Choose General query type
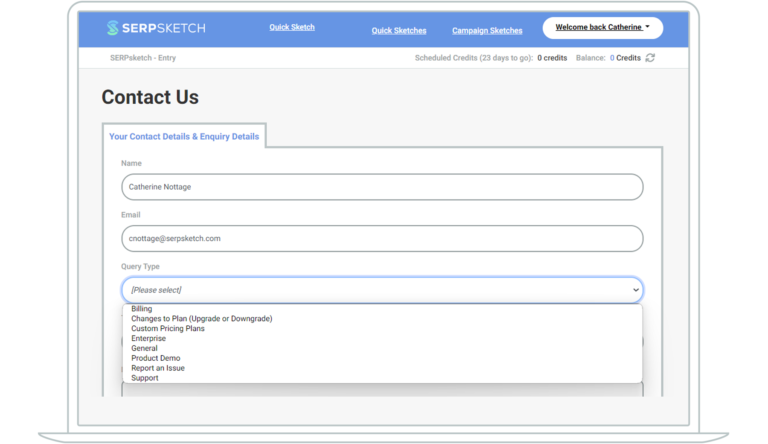The image size is (768, 444). coord(382,348)
